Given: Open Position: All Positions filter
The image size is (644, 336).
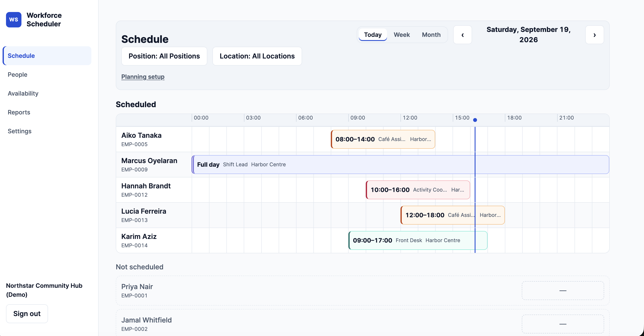Looking at the screenshot, I should [164, 56].
